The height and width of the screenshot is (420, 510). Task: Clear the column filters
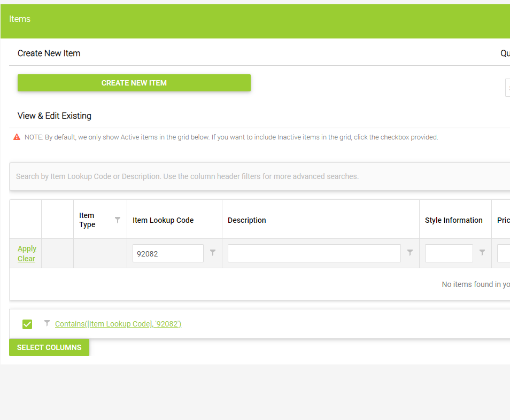26,259
